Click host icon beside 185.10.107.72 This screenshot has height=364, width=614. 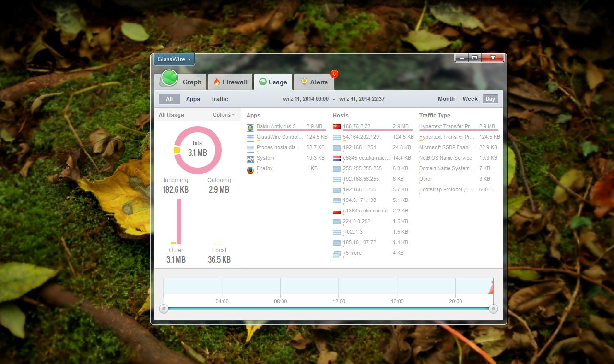click(x=337, y=243)
